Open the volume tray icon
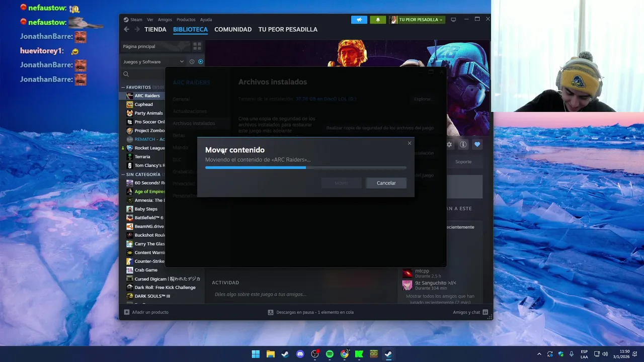Image resolution: width=644 pixels, height=362 pixels. pos(605,354)
